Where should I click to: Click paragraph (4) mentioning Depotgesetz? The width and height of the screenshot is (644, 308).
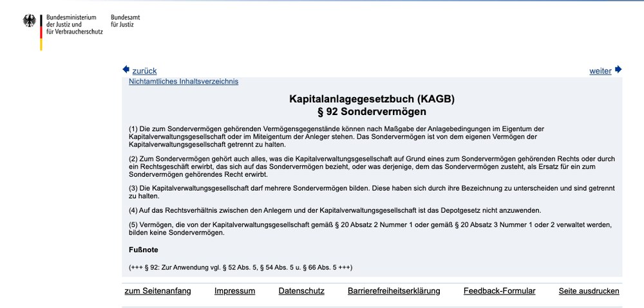335,211
